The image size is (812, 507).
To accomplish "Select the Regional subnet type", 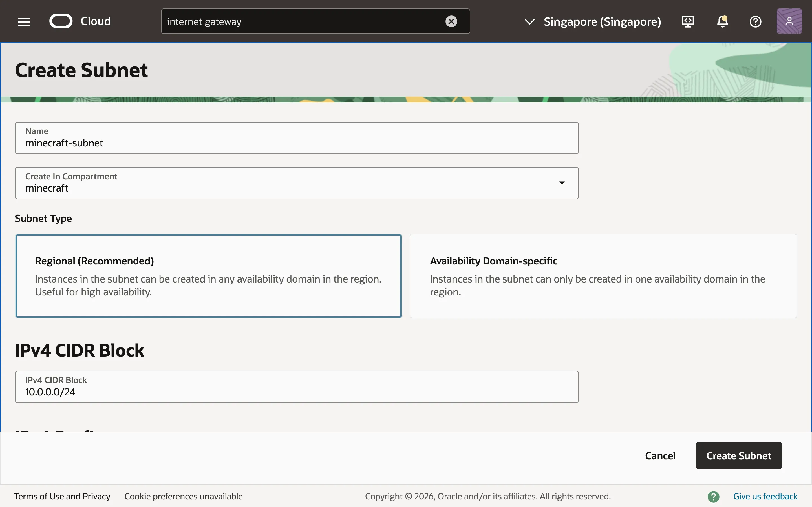I will coord(208,276).
